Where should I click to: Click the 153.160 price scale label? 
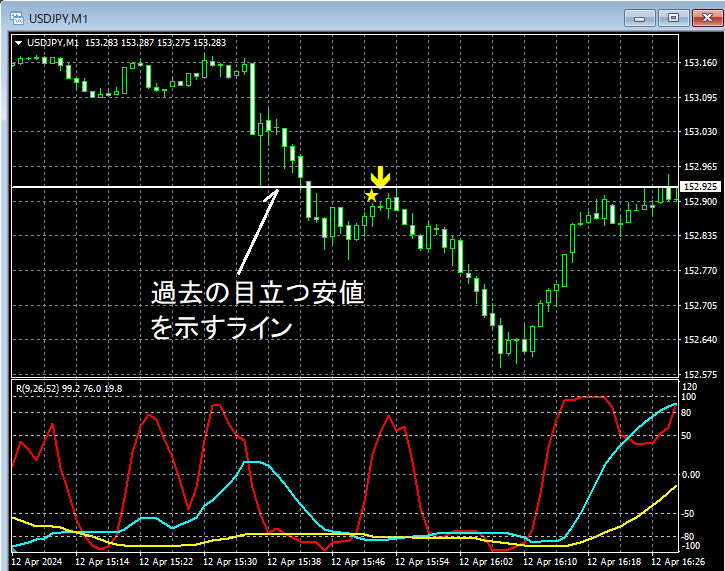tap(700, 63)
